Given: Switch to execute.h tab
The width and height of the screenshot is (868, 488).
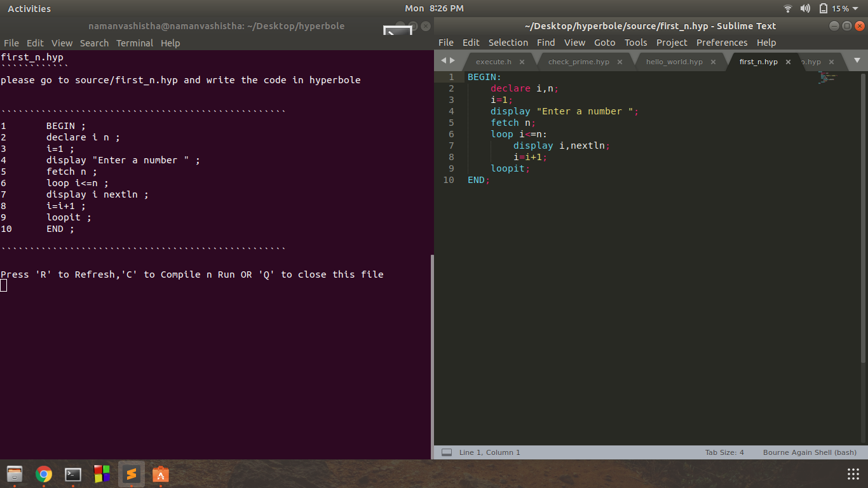Looking at the screenshot, I should tap(494, 62).
